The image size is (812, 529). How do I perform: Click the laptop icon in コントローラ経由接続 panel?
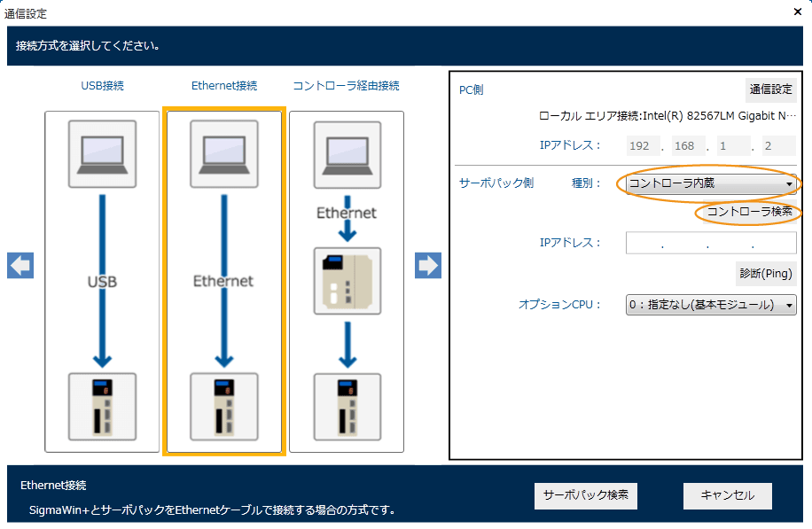(347, 153)
